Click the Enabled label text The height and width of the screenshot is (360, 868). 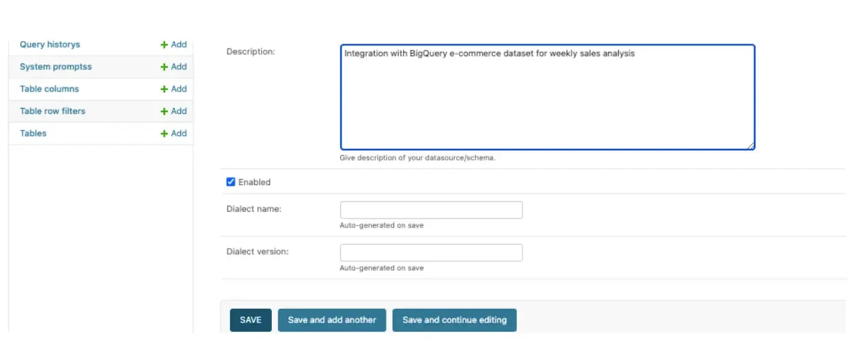tap(254, 182)
